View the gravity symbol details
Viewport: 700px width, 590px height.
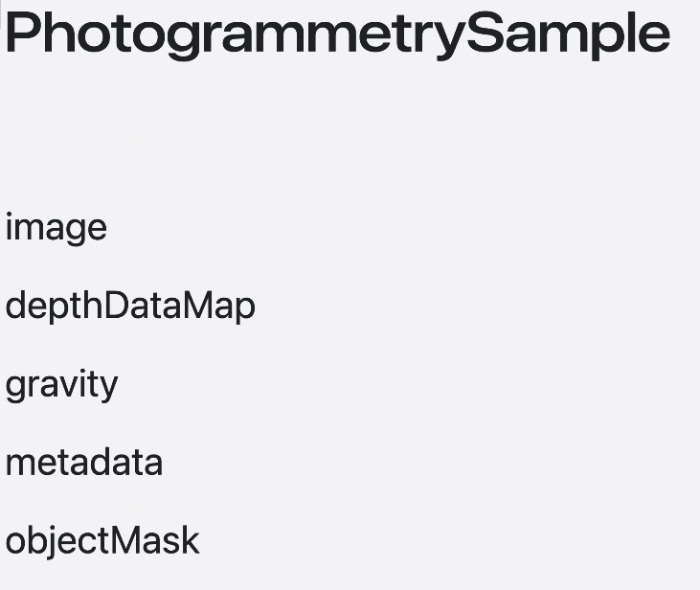(x=62, y=385)
